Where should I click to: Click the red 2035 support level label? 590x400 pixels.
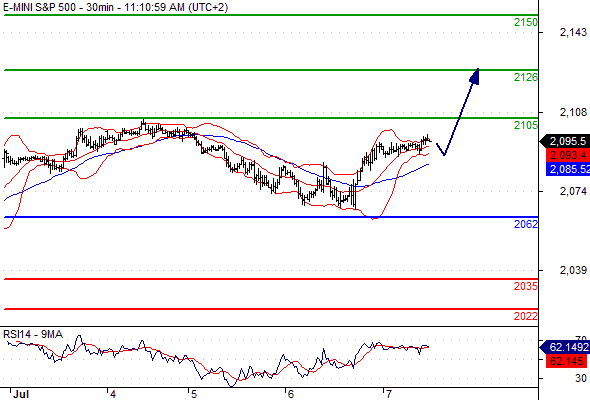coord(526,286)
